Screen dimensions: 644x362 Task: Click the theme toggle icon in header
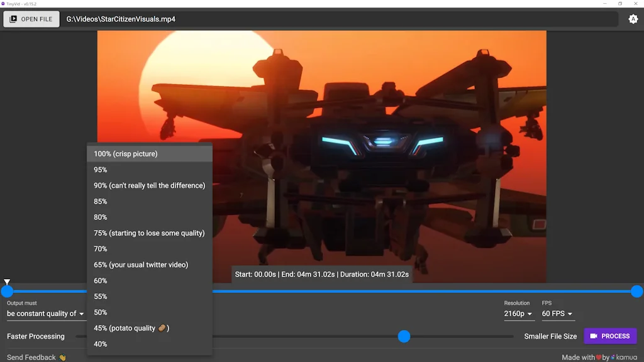click(x=633, y=19)
